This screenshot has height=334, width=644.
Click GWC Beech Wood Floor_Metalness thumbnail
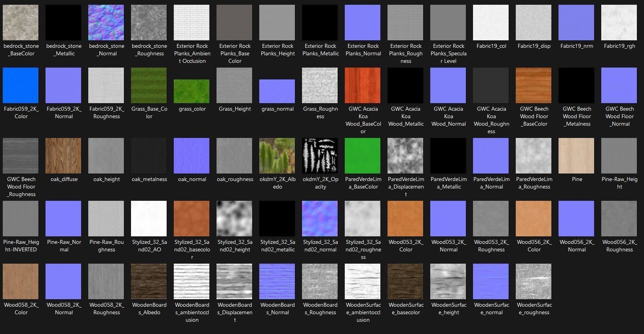(576, 85)
